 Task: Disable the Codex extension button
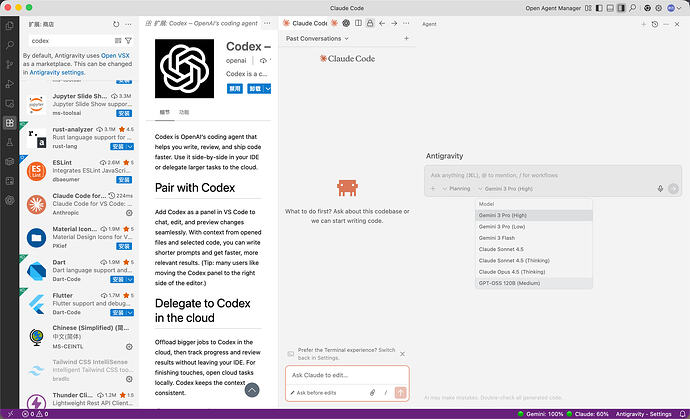235,88
